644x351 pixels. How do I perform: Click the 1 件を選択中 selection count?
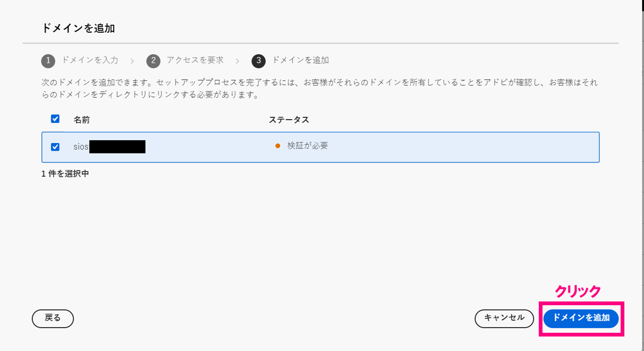click(65, 174)
